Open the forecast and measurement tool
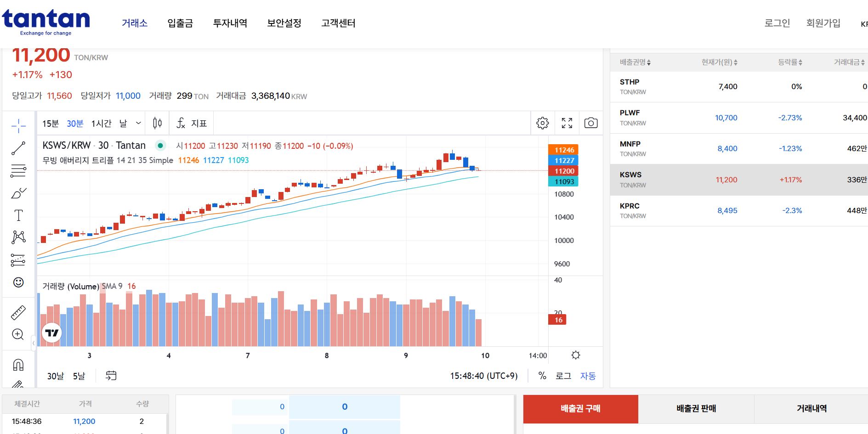Screen dimensions: 868x434 pyautogui.click(x=18, y=260)
